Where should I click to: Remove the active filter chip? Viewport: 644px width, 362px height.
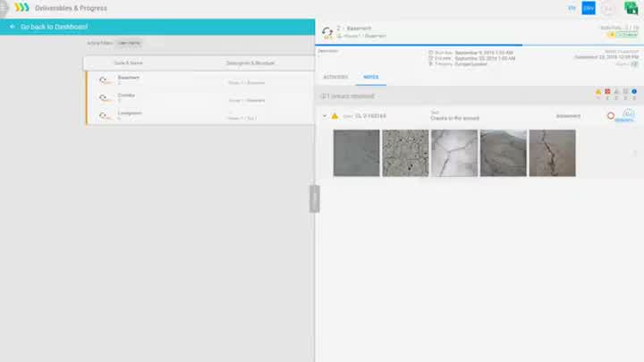point(129,43)
